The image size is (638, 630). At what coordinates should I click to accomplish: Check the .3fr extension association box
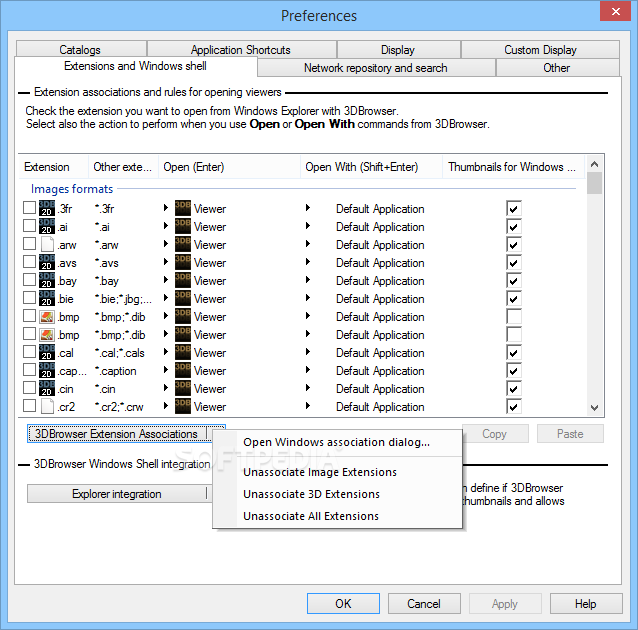(x=29, y=208)
